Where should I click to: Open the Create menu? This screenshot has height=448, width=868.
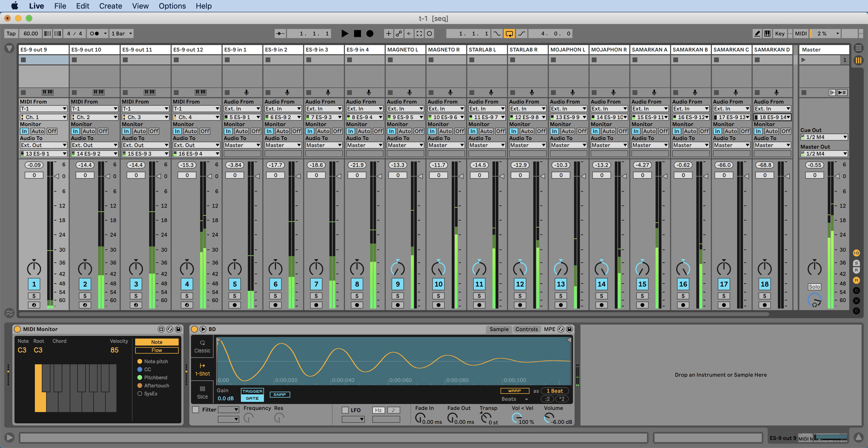(111, 6)
